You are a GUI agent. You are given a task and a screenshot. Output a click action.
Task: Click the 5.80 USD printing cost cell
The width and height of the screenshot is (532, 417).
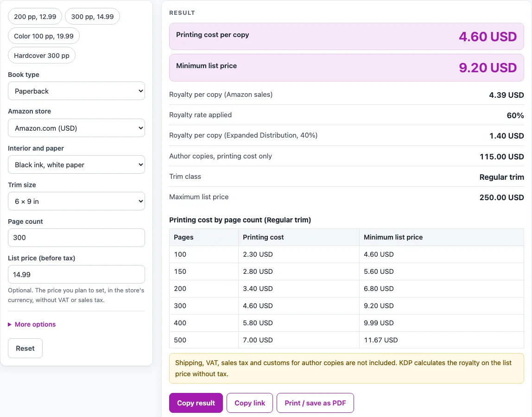click(299, 322)
